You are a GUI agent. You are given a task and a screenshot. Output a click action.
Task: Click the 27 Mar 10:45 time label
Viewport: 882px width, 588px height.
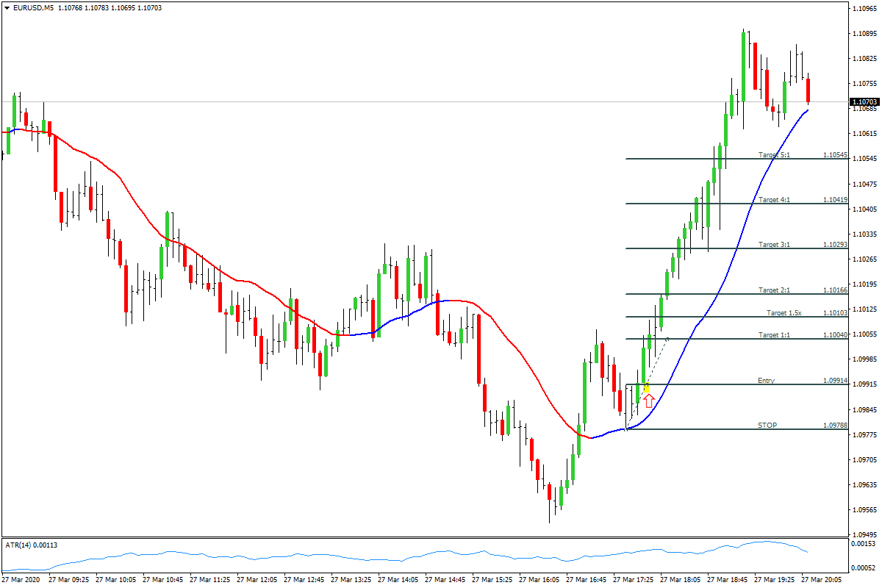pyautogui.click(x=163, y=580)
